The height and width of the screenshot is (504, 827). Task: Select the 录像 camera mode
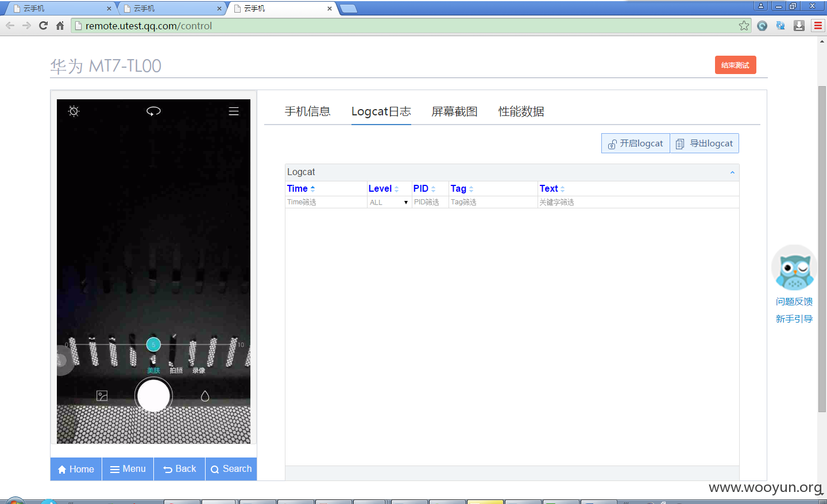tap(199, 370)
